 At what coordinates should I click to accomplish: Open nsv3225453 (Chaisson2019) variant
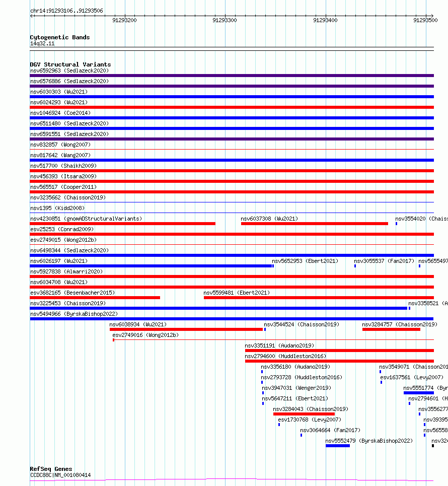click(68, 303)
